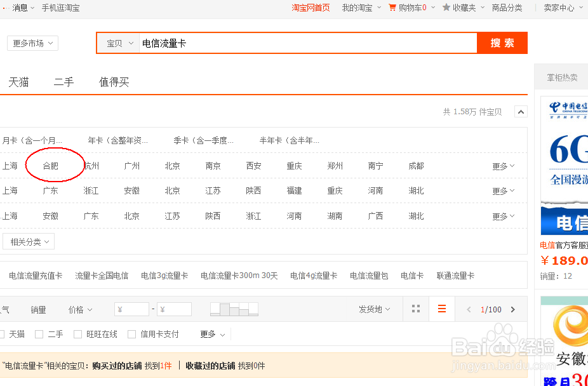Open 商品分类 menu
This screenshot has width=588, height=386.
pos(507,8)
